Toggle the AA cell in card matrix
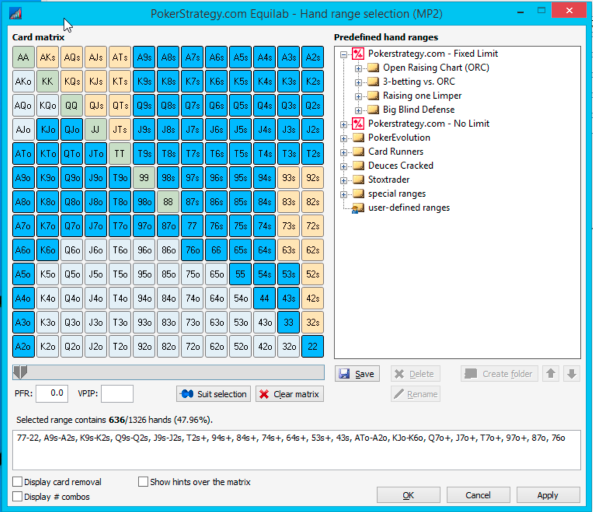 coord(23,57)
